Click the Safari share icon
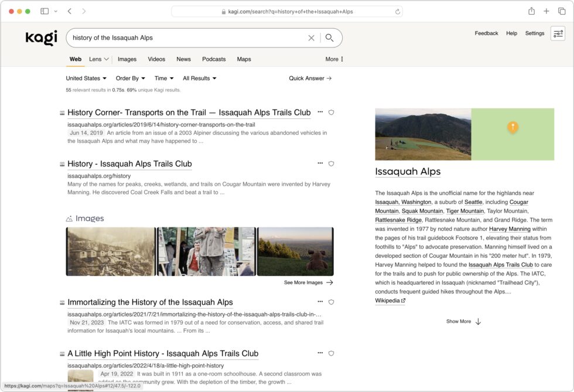Viewport: 574px width, 392px height. click(x=531, y=11)
